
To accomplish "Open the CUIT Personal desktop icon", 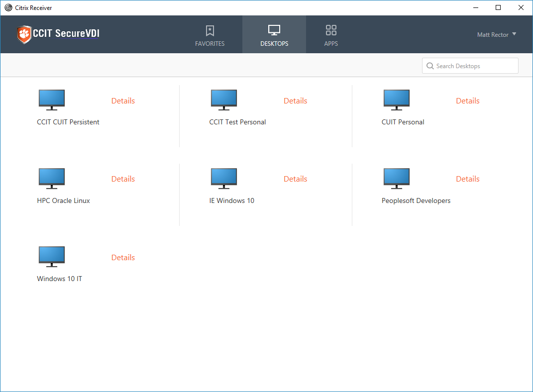I will click(x=396, y=100).
